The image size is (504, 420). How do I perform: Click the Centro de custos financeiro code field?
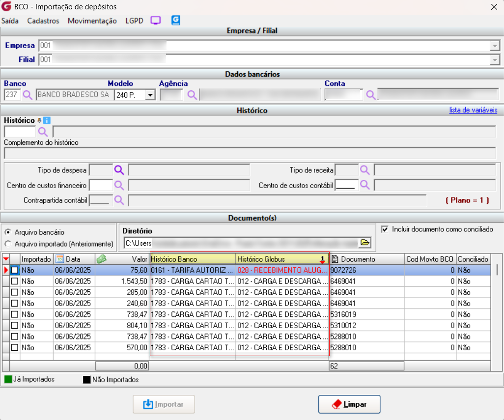tap(101, 185)
